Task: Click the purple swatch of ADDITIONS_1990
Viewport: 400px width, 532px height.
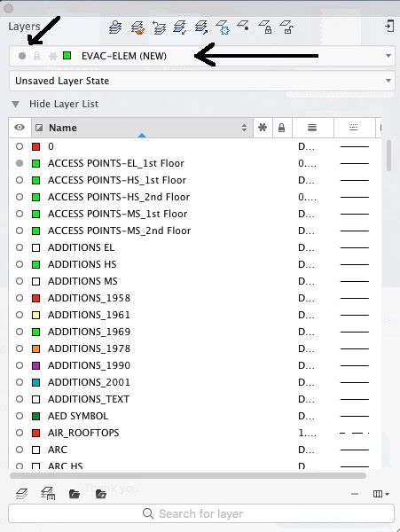Action: 35,365
